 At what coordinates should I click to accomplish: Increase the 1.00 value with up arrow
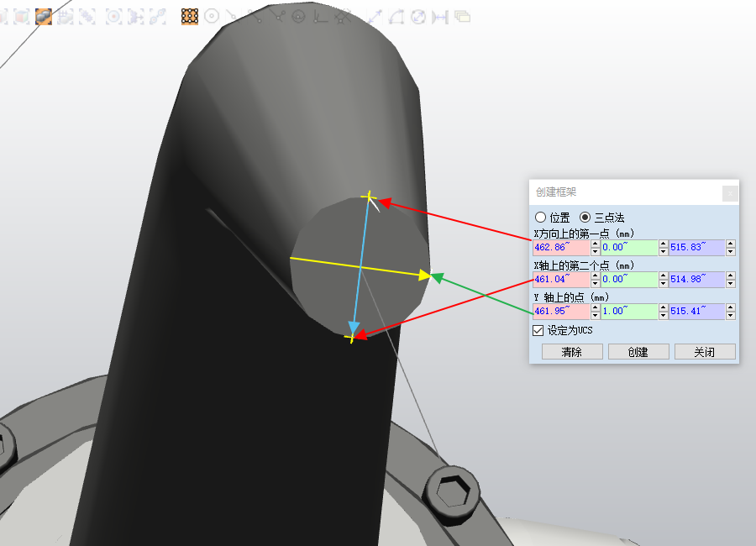click(x=663, y=307)
